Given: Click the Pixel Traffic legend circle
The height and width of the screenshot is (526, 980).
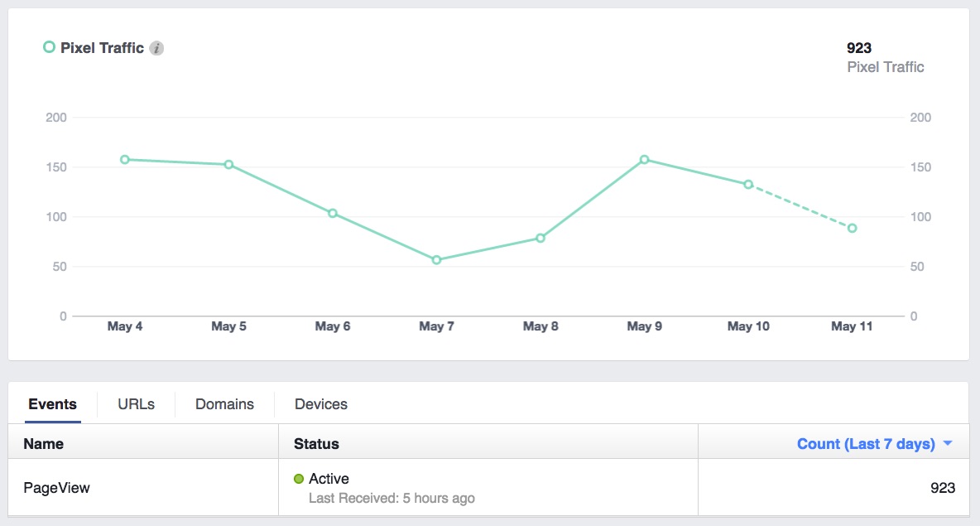Looking at the screenshot, I should point(49,47).
